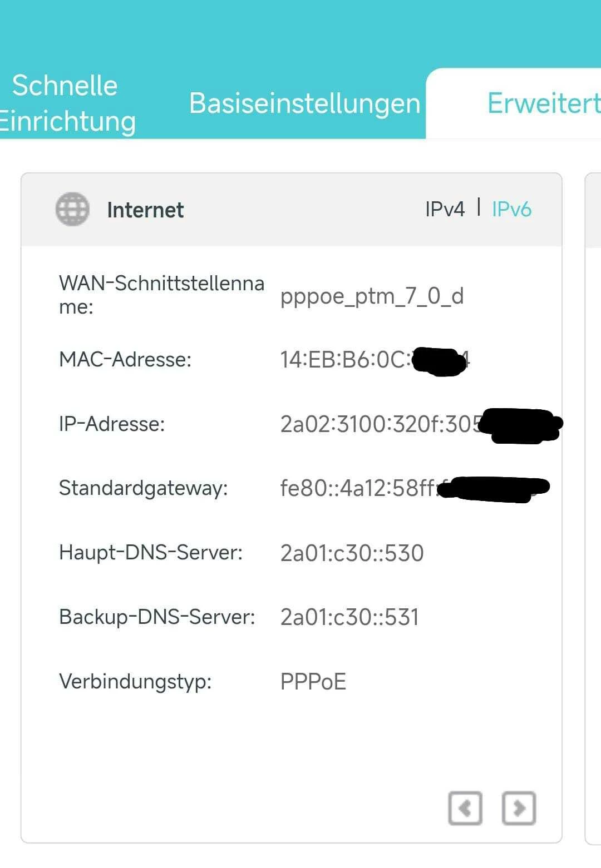Click the Verbindungstyp label
The height and width of the screenshot is (868, 601).
point(135,681)
